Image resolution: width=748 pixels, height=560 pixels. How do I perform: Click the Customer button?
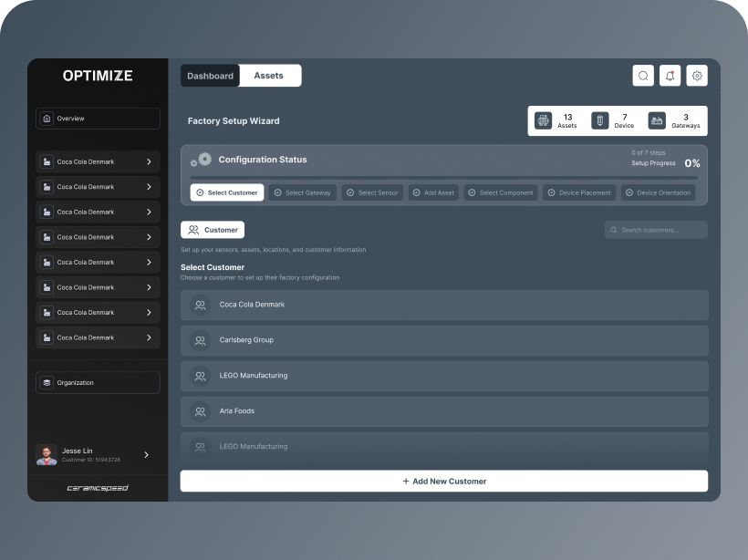point(213,230)
